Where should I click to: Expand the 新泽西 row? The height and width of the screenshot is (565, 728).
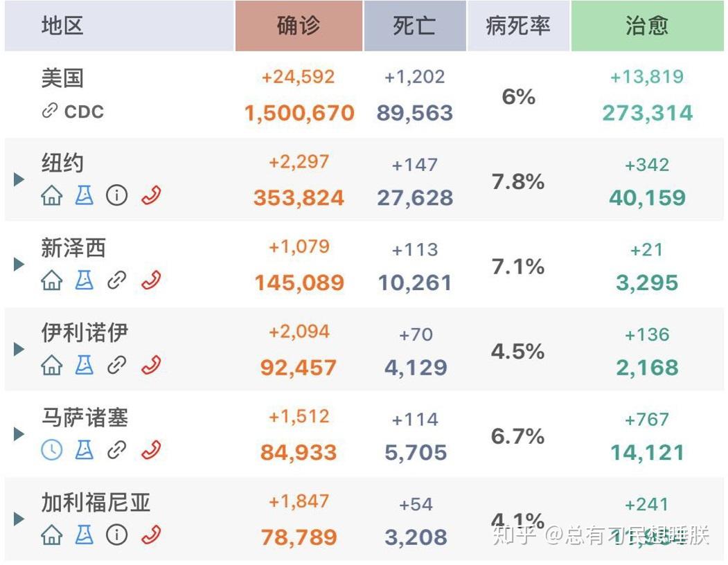pos(19,264)
